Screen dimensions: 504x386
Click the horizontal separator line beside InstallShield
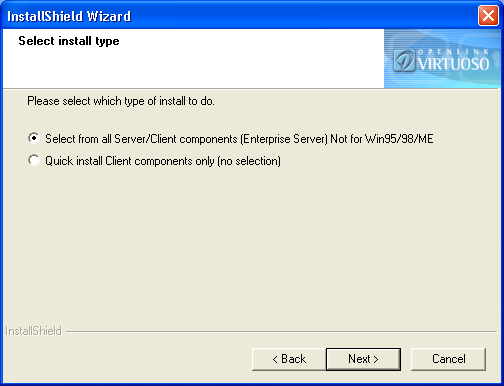[282, 332]
